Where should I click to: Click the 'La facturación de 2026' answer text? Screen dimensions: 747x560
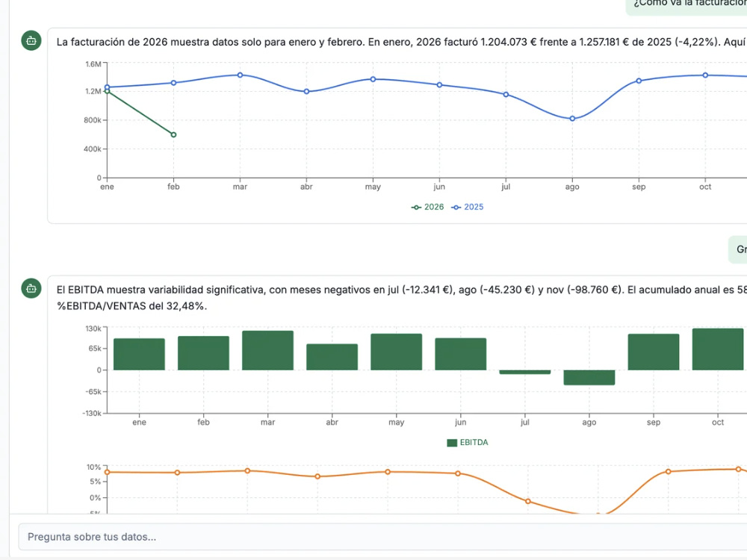tap(402, 42)
